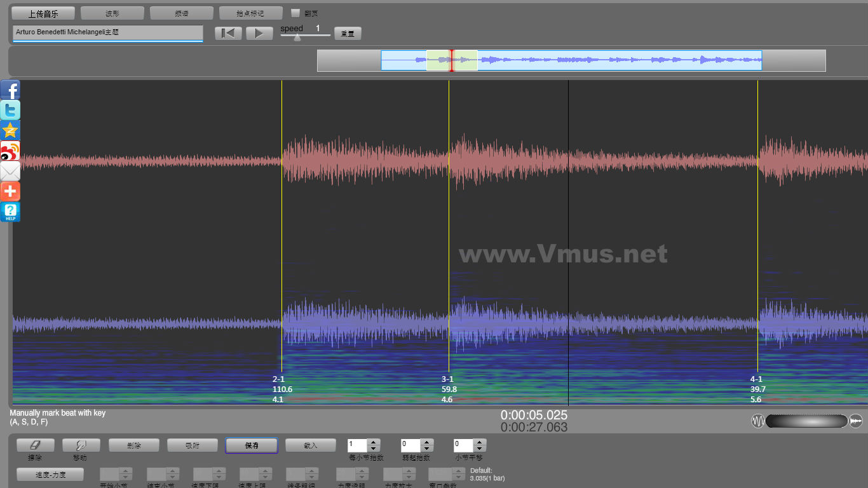The height and width of the screenshot is (488, 868).
Task: Increase the 小节平移 bar shift value
Action: click(x=480, y=442)
